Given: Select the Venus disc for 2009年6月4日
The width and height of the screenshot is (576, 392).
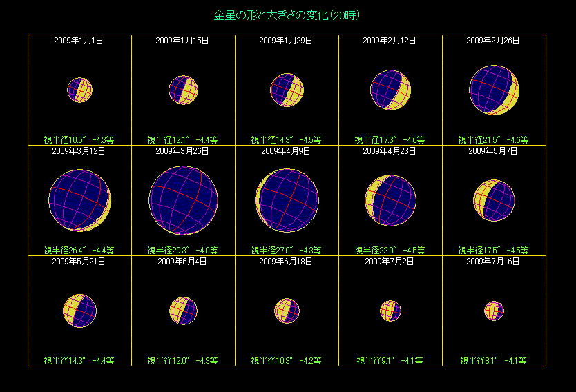Looking at the screenshot, I should [183, 311].
